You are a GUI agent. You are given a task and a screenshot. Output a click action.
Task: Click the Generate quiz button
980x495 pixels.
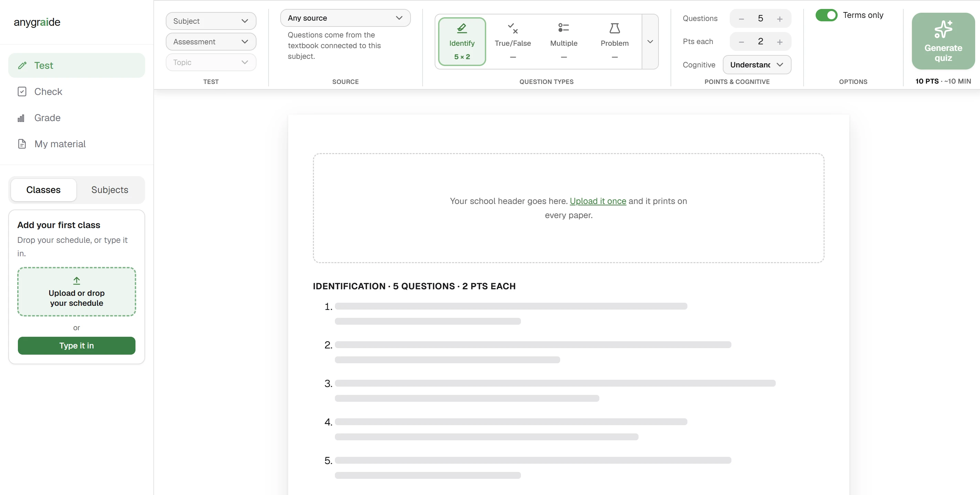tap(943, 41)
